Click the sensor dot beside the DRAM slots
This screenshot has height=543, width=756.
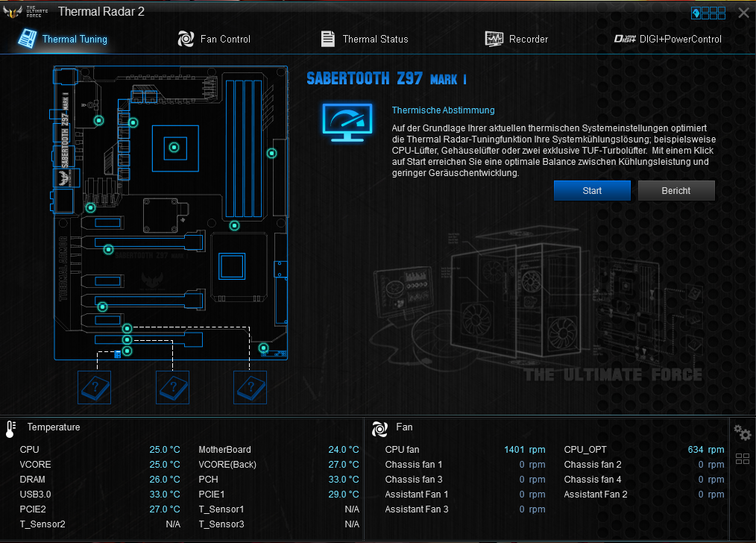coord(272,154)
